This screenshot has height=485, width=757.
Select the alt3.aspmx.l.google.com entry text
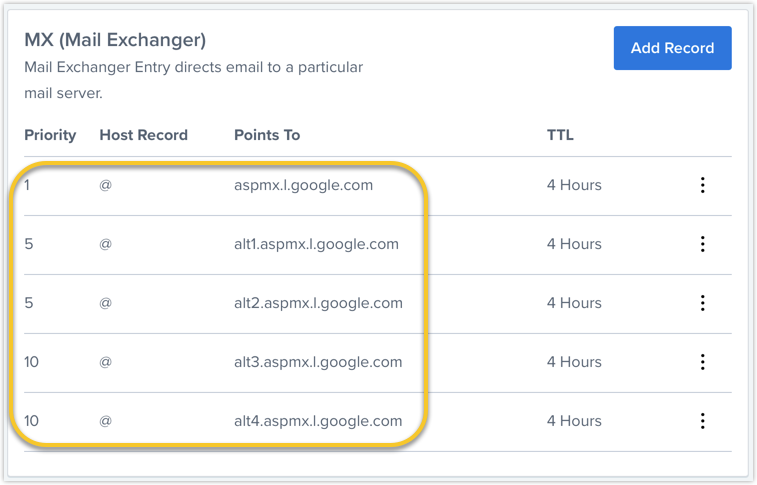coord(318,362)
